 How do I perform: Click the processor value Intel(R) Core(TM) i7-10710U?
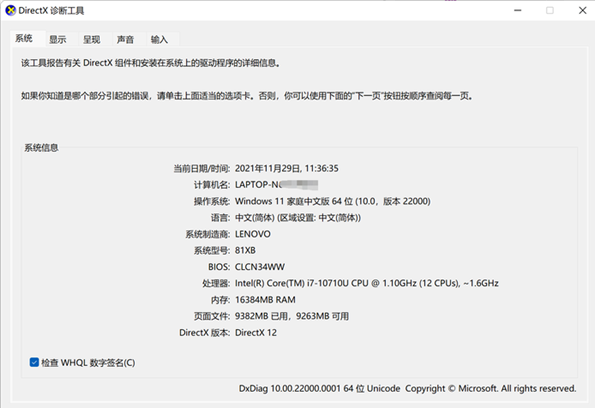[367, 283]
